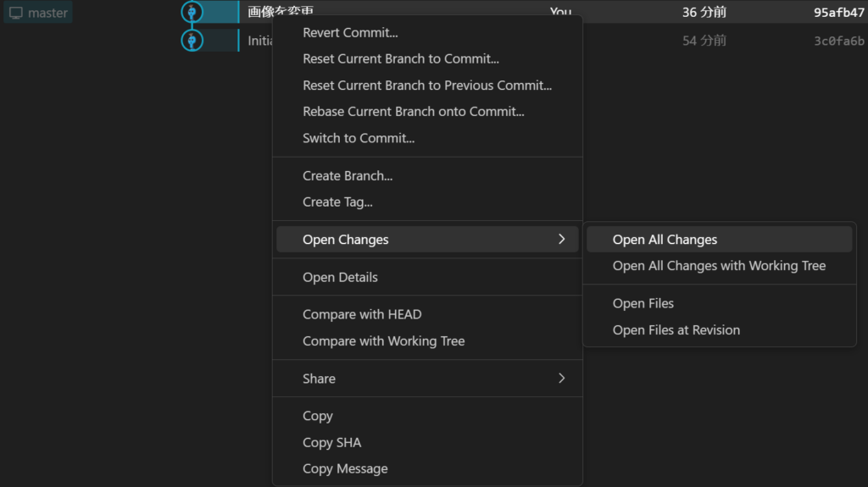The height and width of the screenshot is (487, 868).
Task: Select Revert Commit... from context menu
Action: 350,33
